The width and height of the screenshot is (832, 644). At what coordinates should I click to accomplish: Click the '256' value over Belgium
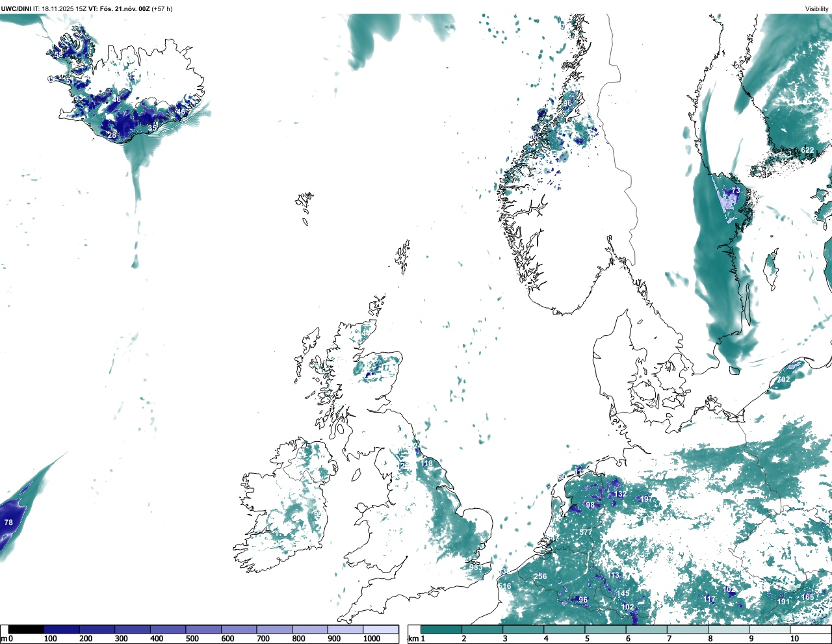[x=540, y=576]
